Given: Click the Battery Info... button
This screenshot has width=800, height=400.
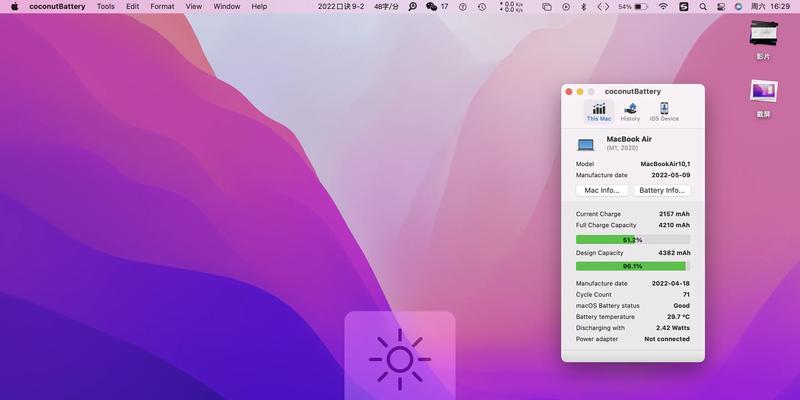Looking at the screenshot, I should point(662,190).
